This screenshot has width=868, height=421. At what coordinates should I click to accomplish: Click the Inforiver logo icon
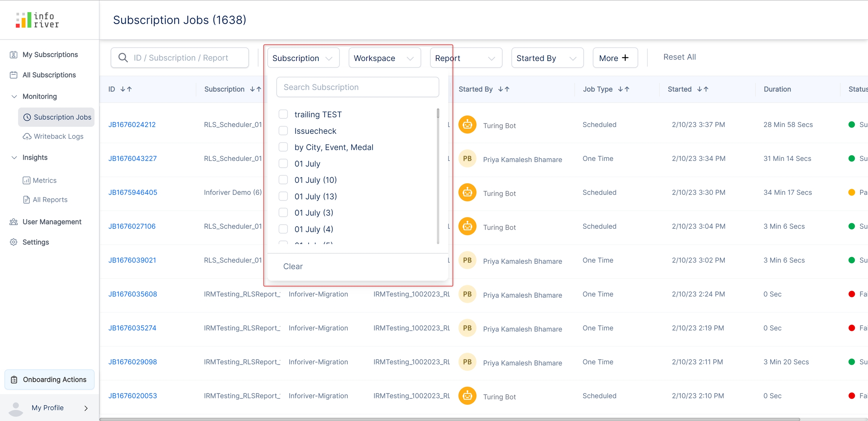click(23, 20)
